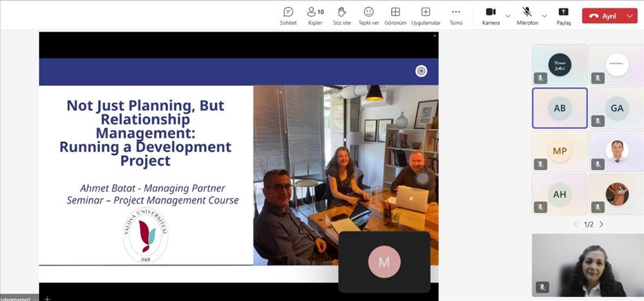Click muted mic icon on video feed
644x301 pixels.
(542, 287)
